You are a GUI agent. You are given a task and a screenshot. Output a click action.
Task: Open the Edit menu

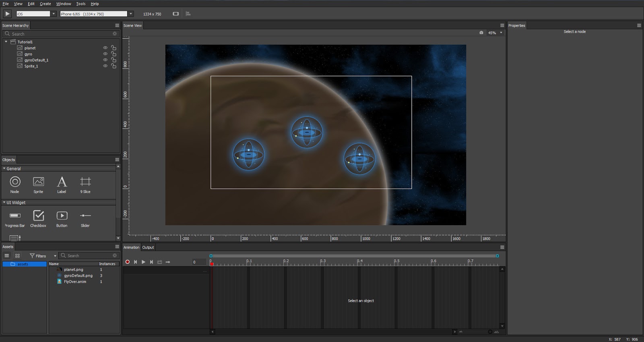click(x=31, y=4)
